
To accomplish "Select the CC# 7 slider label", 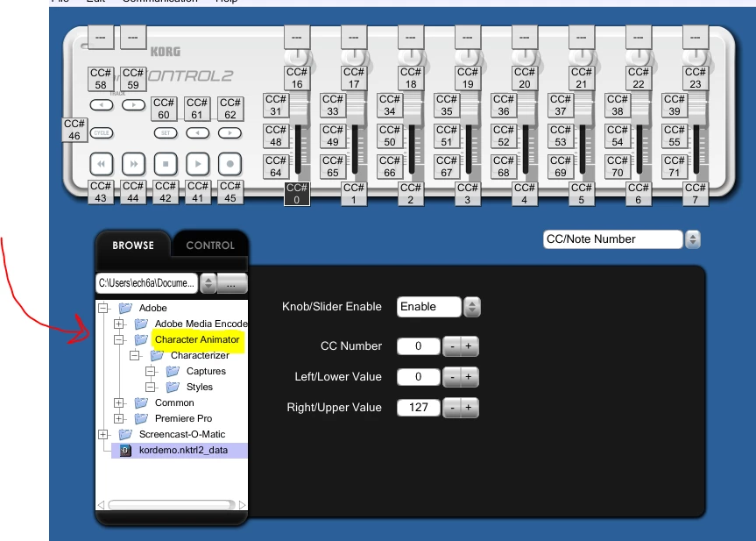I will 696,194.
